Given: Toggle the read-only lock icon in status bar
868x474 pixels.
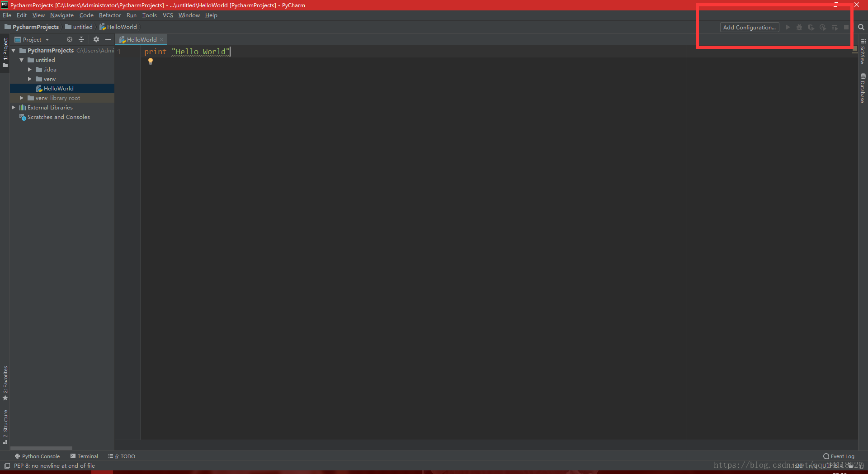Looking at the screenshot, I should 851,465.
